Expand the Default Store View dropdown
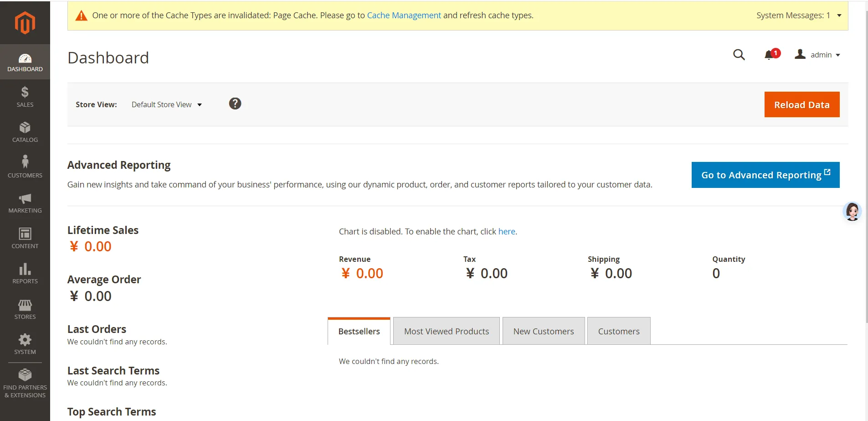The height and width of the screenshot is (421, 868). (166, 104)
